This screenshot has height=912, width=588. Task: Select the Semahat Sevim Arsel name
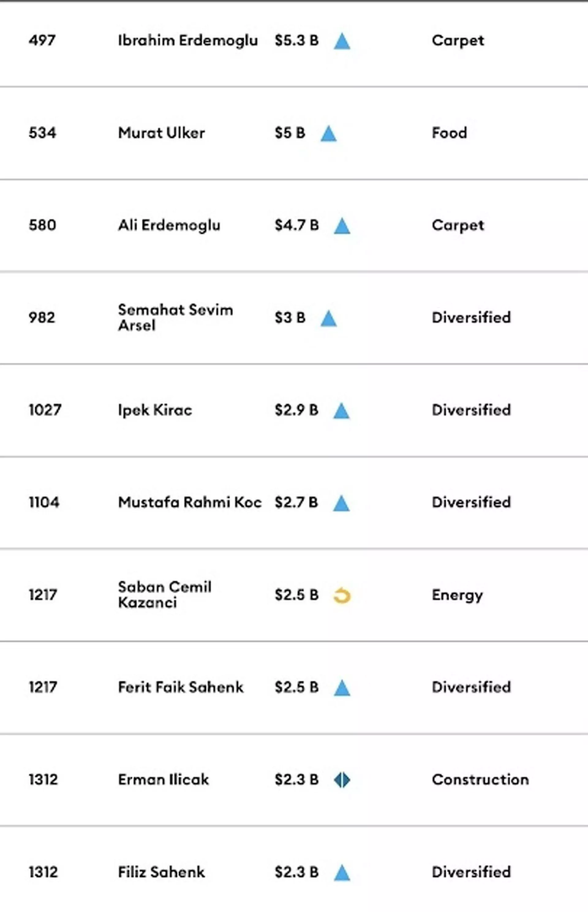point(175,317)
